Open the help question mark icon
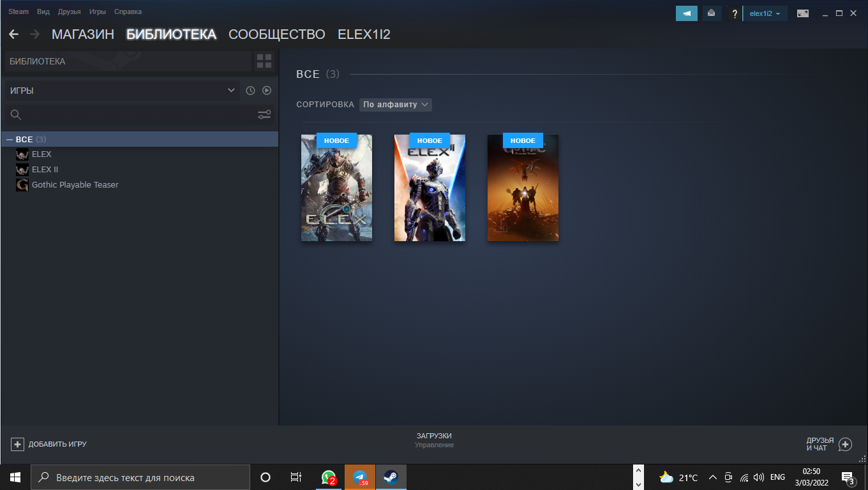This screenshot has height=490, width=868. click(735, 13)
